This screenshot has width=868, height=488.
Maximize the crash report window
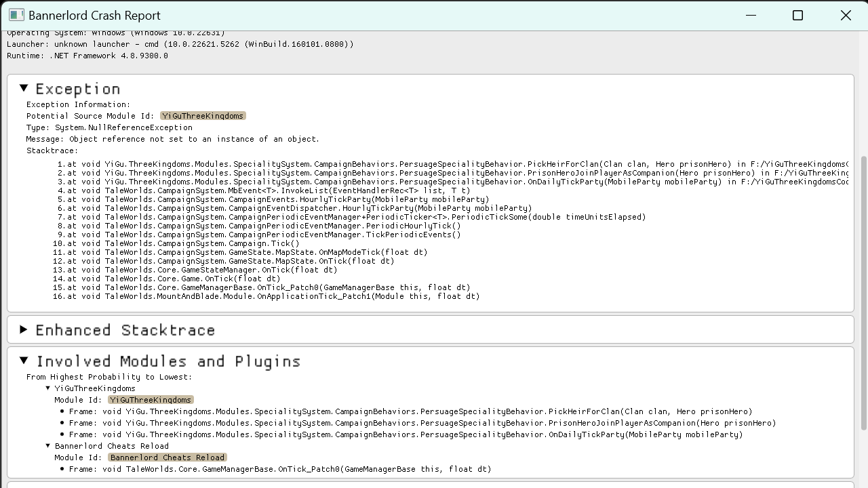pyautogui.click(x=797, y=15)
